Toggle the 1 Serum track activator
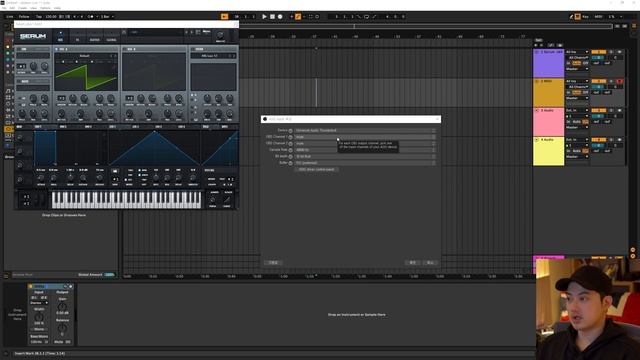 coord(599,52)
